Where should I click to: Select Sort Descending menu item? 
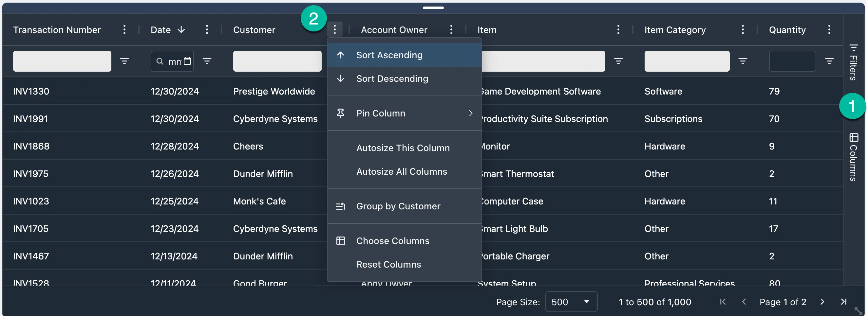[x=404, y=79]
